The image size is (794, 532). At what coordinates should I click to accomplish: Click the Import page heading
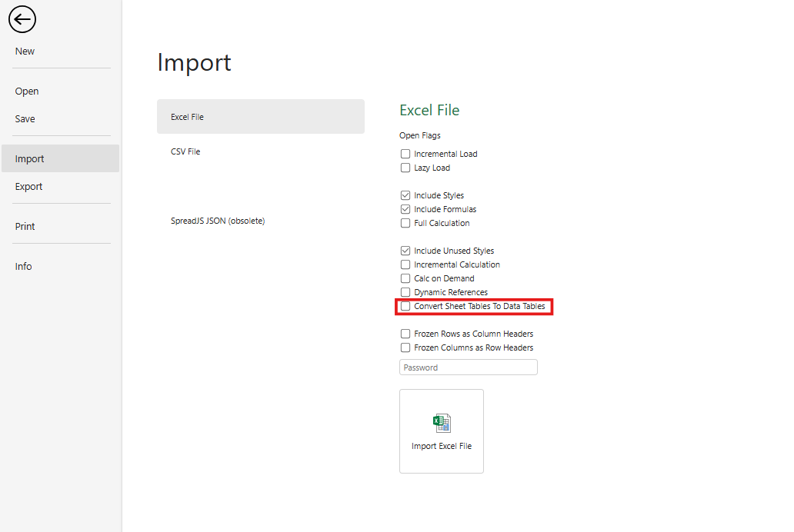click(194, 63)
